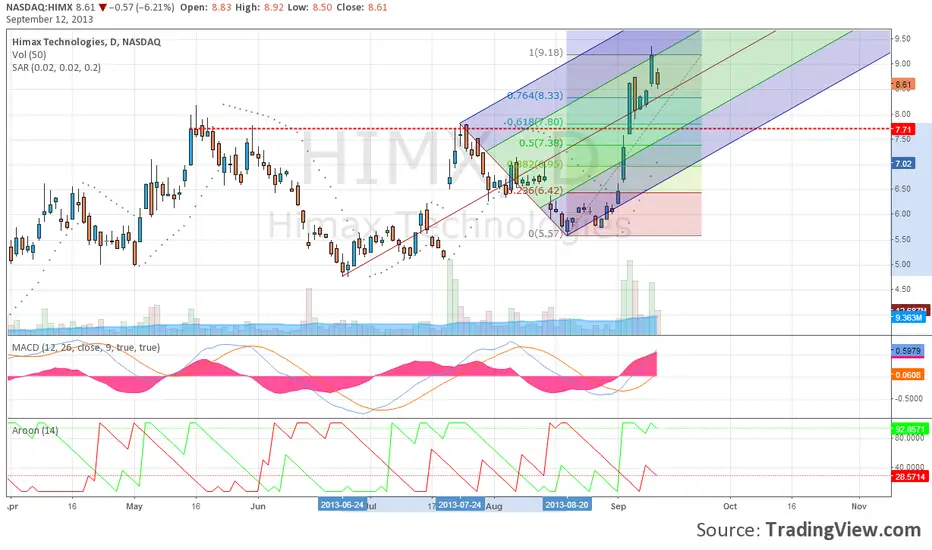Select the Himax Technologies, D, NASDAQ legend title
Viewport: 932px width, 550px height.
(86, 42)
